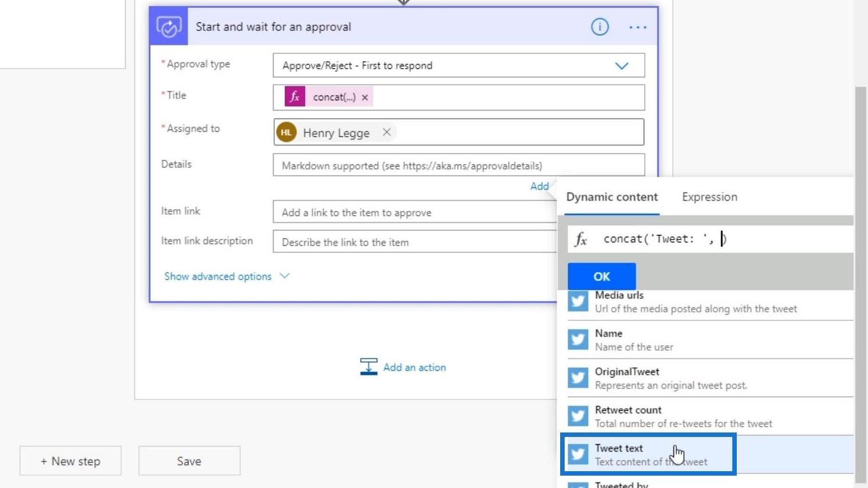Click the Twitter icon beside Tweet text
Screen dimensions: 868x488
point(578,454)
